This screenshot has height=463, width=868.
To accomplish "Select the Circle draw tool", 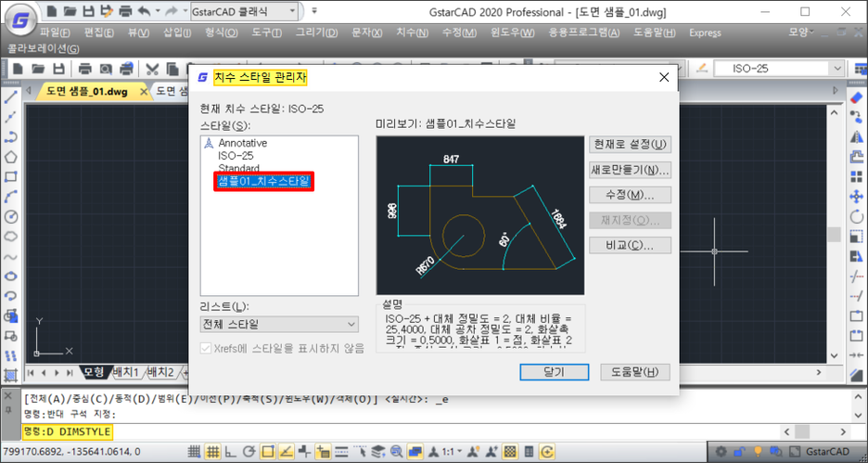I will pos(10,216).
